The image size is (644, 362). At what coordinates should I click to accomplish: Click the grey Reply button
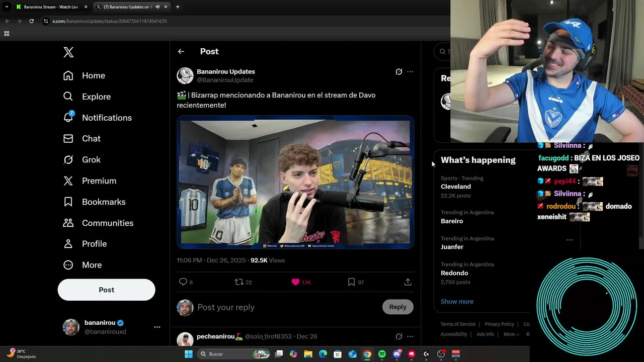397,307
